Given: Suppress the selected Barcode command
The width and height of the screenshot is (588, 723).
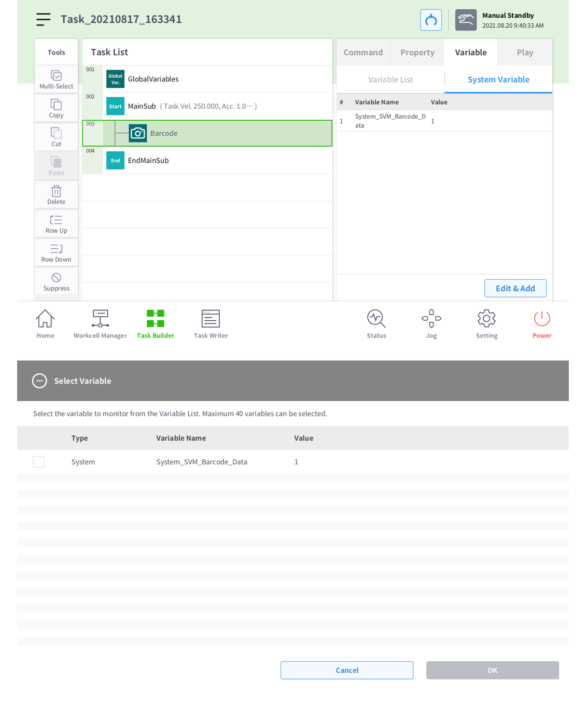Looking at the screenshot, I should [x=57, y=281].
